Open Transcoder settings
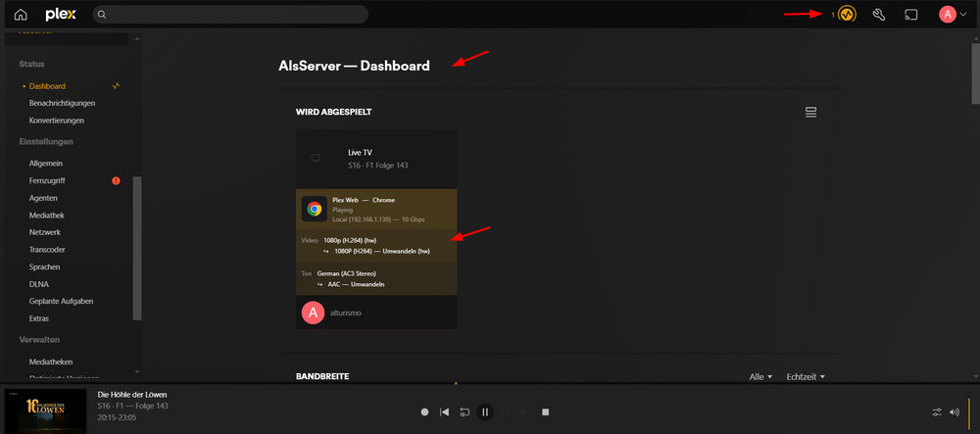Image resolution: width=980 pixels, height=434 pixels. click(47, 249)
